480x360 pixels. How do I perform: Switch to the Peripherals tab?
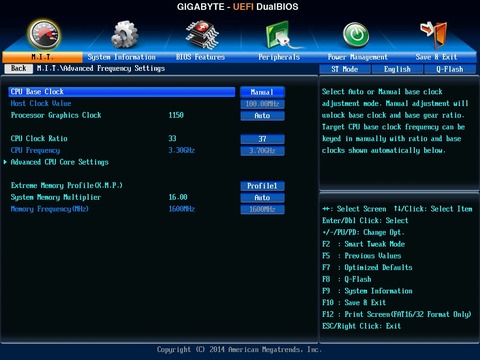(279, 57)
